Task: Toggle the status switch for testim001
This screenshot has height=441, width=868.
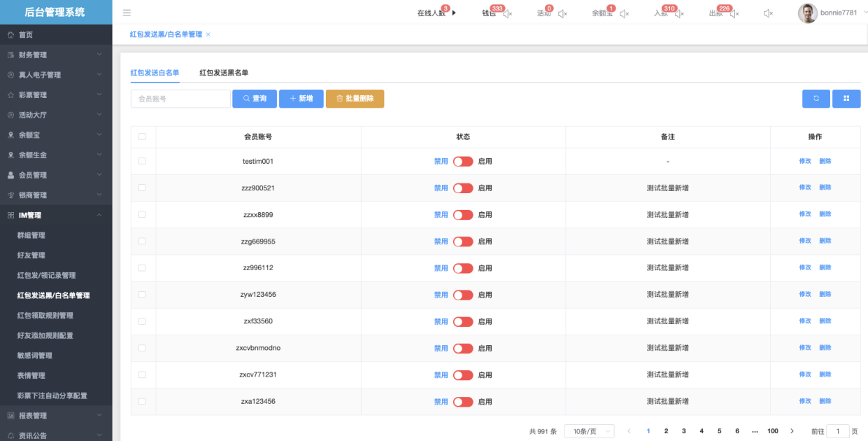Action: coord(463,162)
